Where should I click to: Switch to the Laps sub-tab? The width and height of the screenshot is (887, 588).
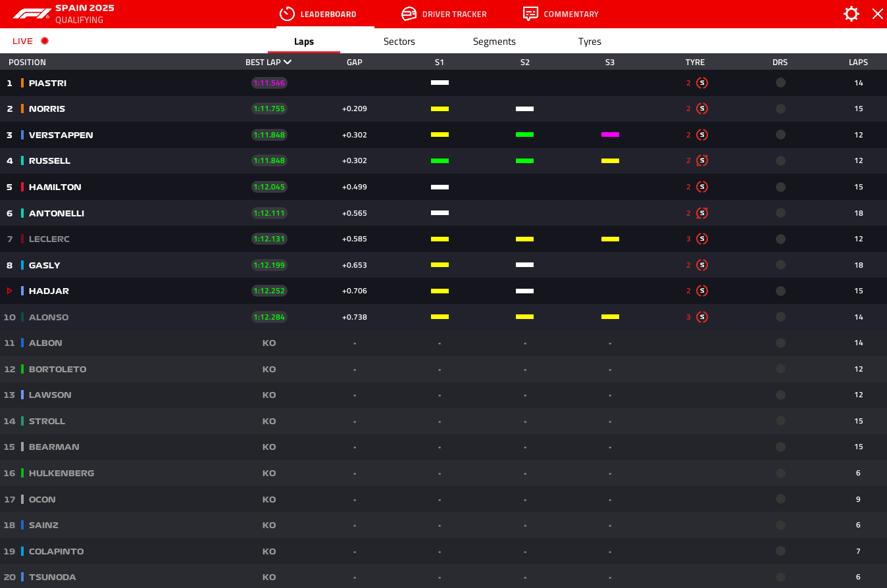304,41
